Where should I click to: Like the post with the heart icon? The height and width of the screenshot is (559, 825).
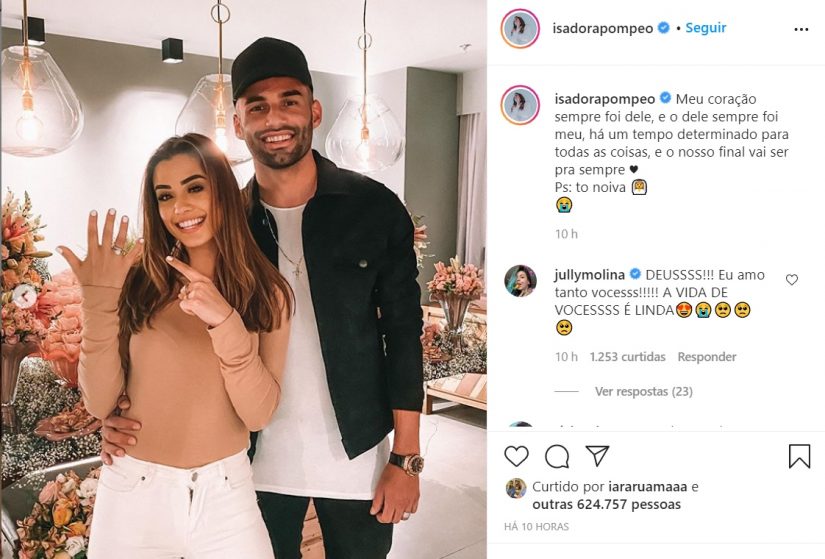point(516,456)
